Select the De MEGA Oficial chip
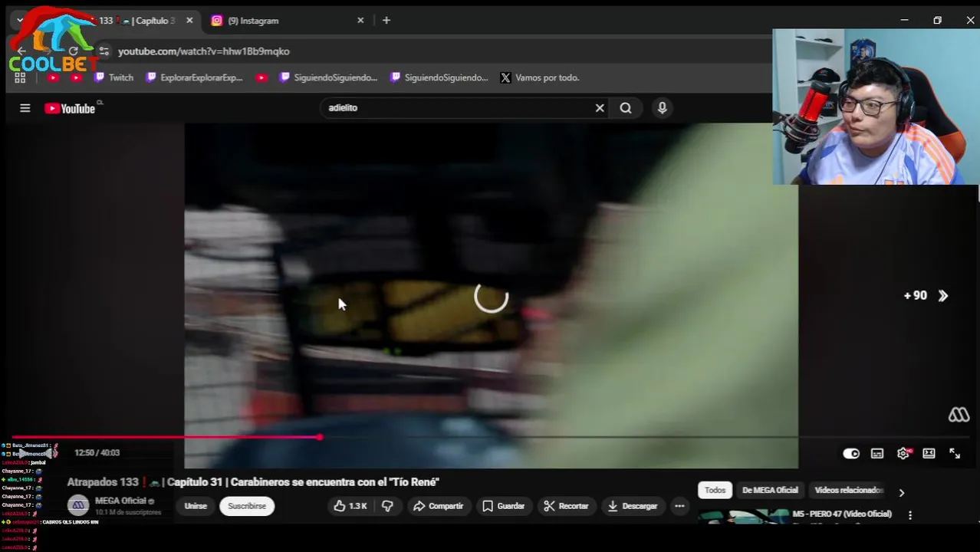The height and width of the screenshot is (552, 980). [770, 490]
